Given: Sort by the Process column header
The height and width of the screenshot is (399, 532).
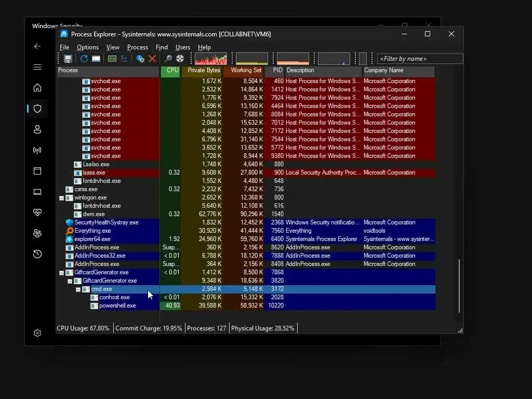Looking at the screenshot, I should 108,70.
